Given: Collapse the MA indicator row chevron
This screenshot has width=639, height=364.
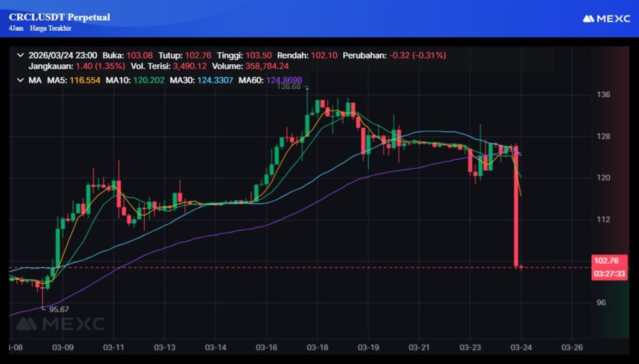Looking at the screenshot, I should 21,80.
